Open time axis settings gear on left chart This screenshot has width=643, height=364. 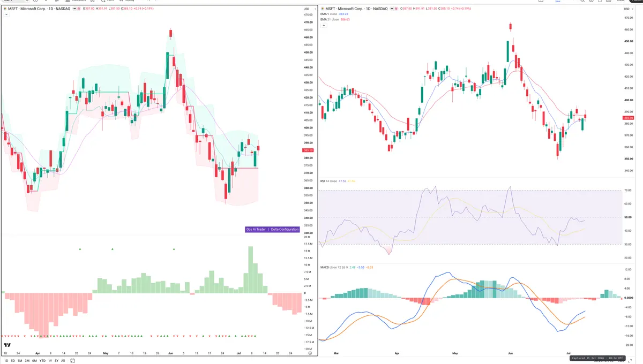pyautogui.click(x=310, y=353)
